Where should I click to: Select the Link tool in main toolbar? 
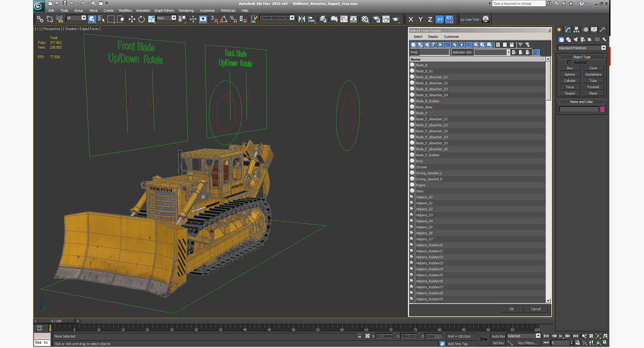(x=40, y=19)
